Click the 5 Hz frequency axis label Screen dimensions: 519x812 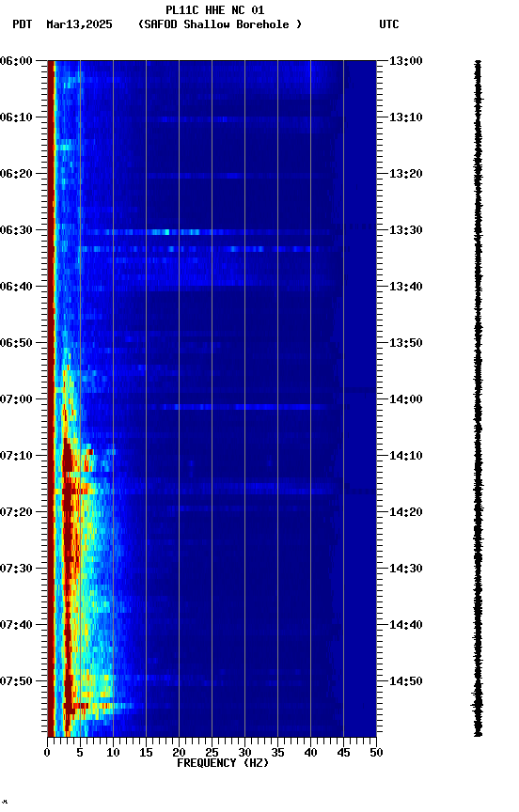point(80,753)
